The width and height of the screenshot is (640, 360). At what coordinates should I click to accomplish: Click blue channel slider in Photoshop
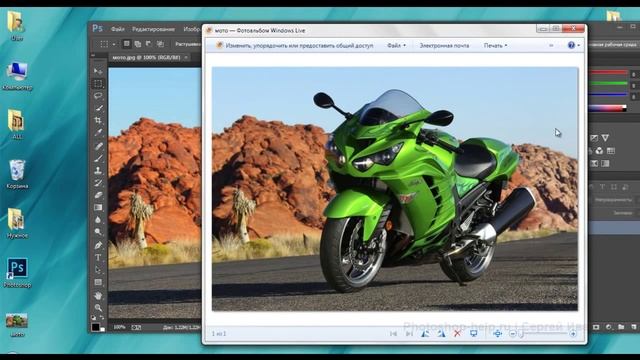pyautogui.click(x=608, y=95)
